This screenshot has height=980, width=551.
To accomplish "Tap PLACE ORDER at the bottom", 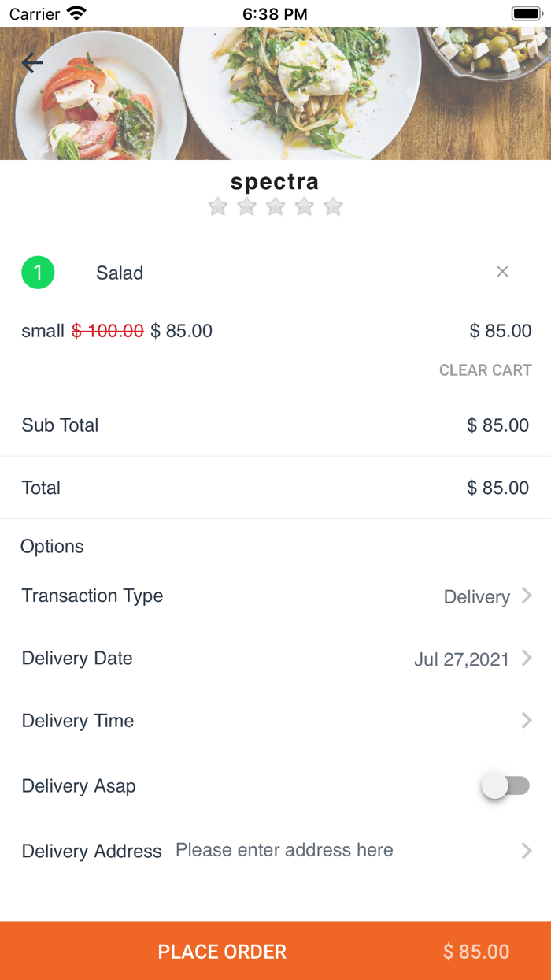I will [x=221, y=951].
